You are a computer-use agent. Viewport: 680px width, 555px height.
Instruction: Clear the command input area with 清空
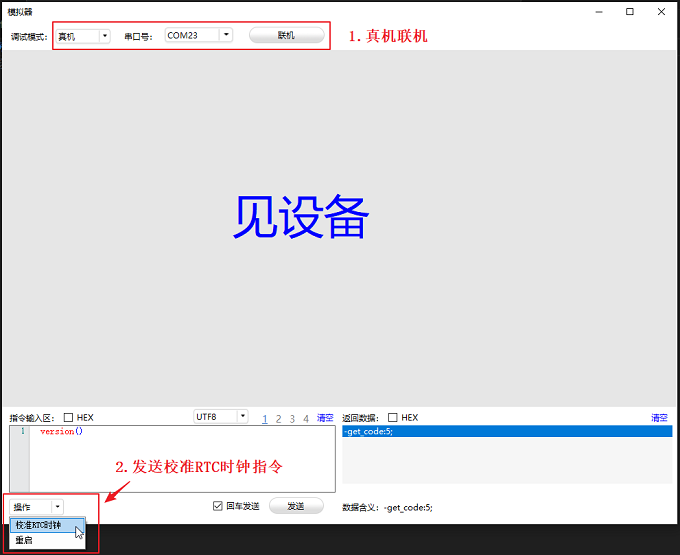pos(325,418)
